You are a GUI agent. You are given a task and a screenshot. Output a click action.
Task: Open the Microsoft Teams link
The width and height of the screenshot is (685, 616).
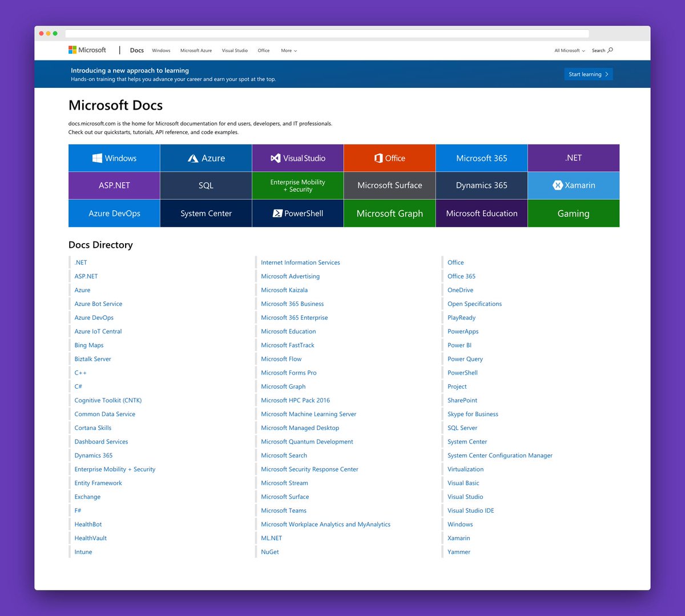tap(284, 510)
